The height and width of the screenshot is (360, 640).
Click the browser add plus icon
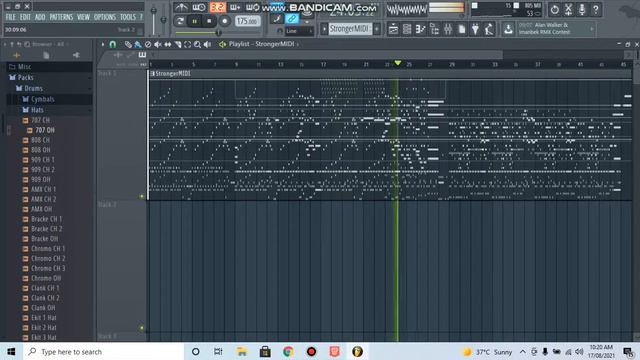point(16,55)
